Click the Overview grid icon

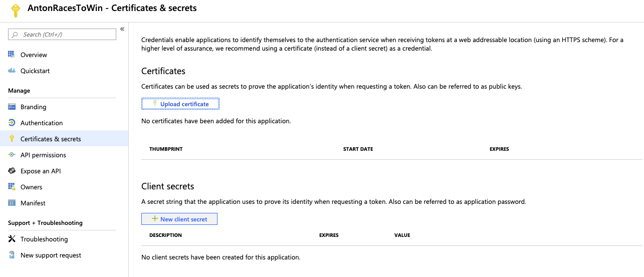[12, 55]
